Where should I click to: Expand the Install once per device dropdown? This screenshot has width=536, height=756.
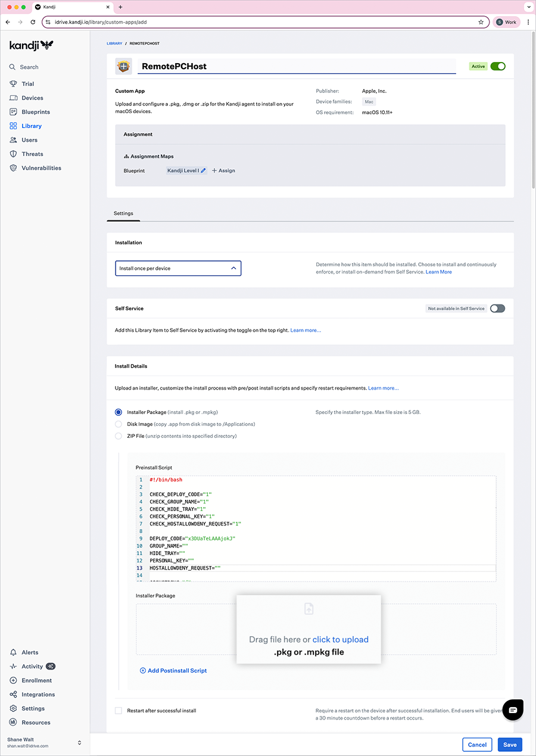click(178, 269)
